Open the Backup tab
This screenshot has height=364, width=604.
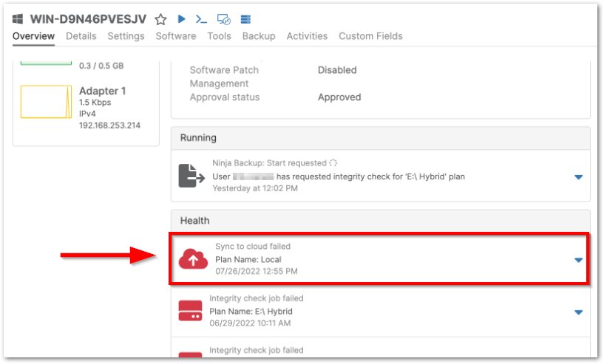(259, 36)
